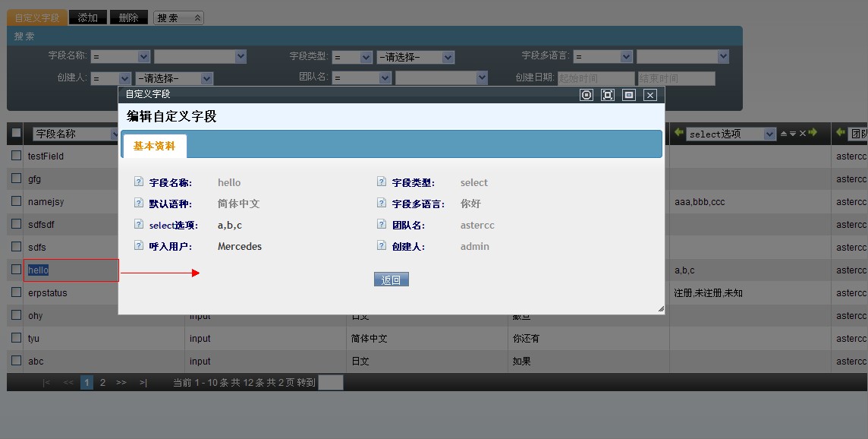
Task: Toggle the select-all checkbox in table header
Action: 16,134
